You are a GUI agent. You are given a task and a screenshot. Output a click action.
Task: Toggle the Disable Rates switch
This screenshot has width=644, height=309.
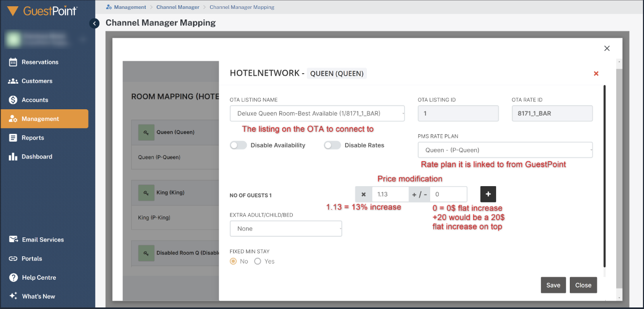point(332,145)
